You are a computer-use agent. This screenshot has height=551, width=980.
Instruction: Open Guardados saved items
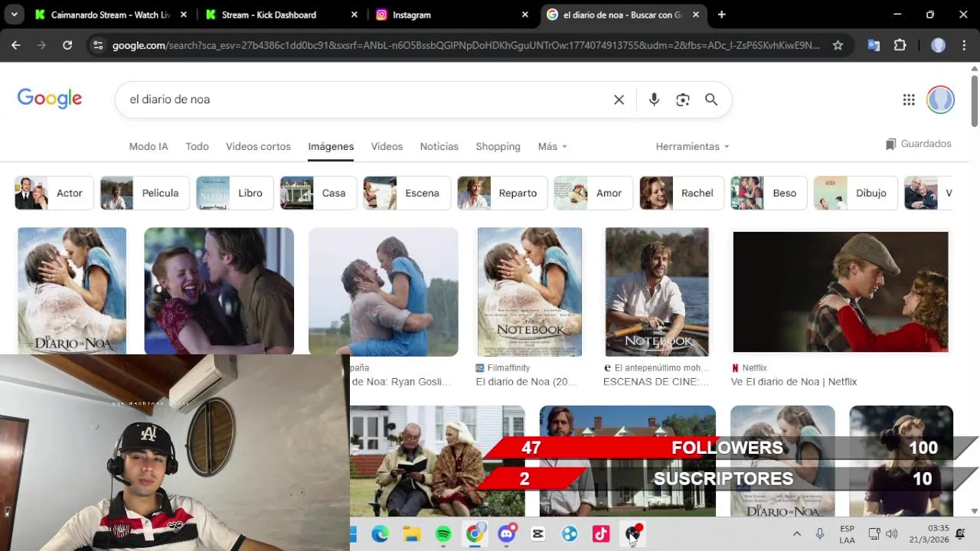point(918,144)
